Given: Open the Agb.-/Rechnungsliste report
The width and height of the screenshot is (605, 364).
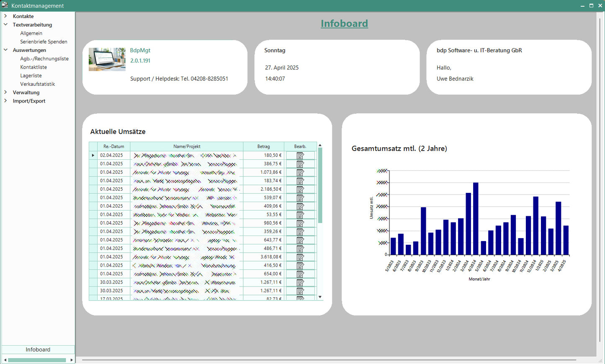Looking at the screenshot, I should [x=44, y=59].
